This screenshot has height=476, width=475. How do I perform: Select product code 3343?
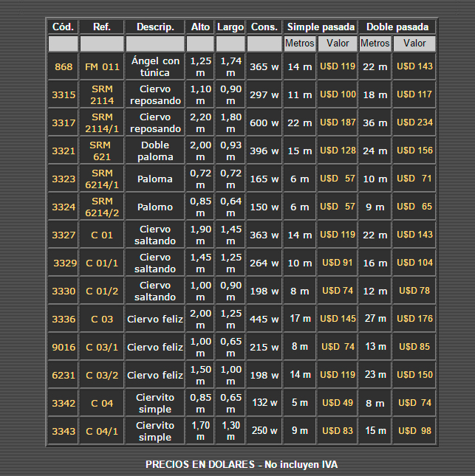[x=64, y=432]
